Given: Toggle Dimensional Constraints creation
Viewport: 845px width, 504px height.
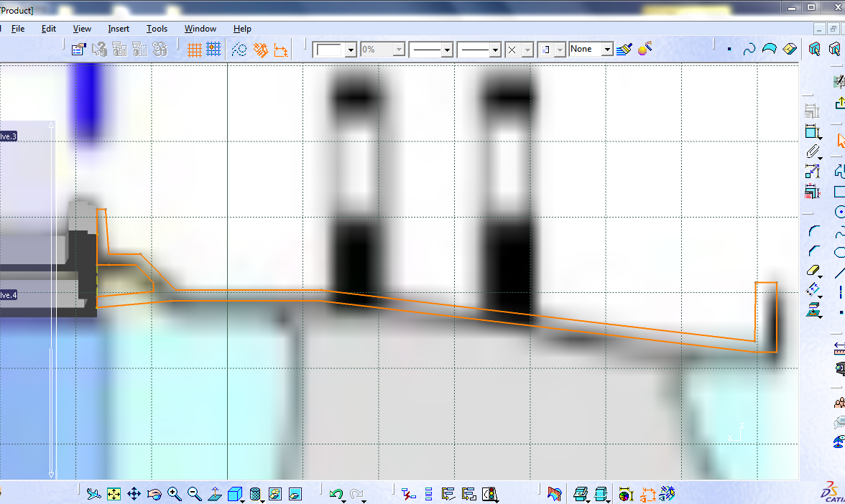Looking at the screenshot, I should pos(281,50).
